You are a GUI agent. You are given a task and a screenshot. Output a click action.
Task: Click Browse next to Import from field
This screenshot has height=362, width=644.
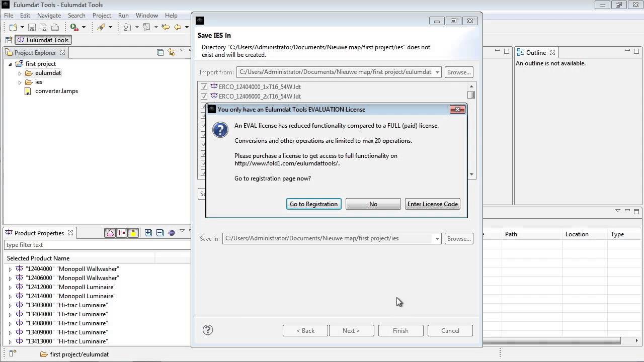(x=459, y=72)
